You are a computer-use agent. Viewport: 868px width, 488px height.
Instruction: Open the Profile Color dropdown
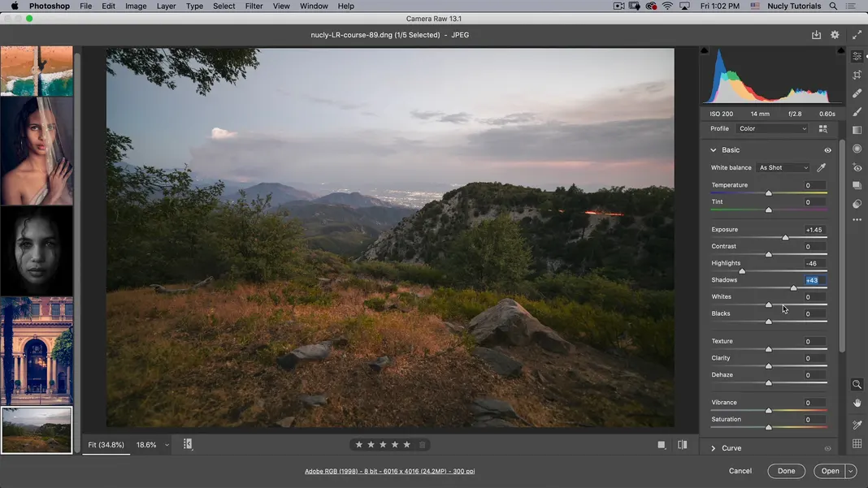pos(773,128)
